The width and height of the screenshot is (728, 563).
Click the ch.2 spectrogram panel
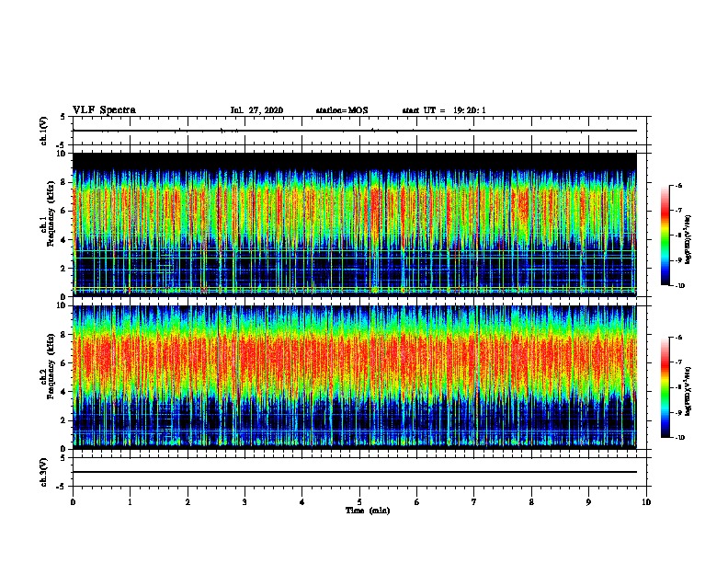tap(355, 377)
